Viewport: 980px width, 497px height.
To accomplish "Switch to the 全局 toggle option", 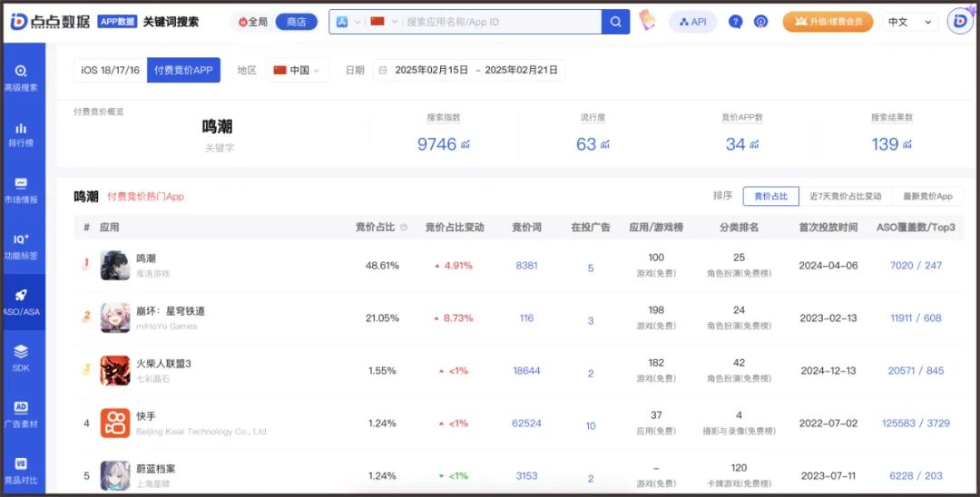I will (252, 22).
